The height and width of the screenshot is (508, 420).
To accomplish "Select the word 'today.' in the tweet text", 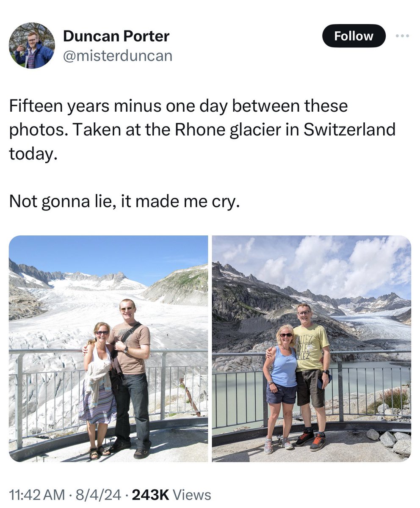I will [33, 153].
